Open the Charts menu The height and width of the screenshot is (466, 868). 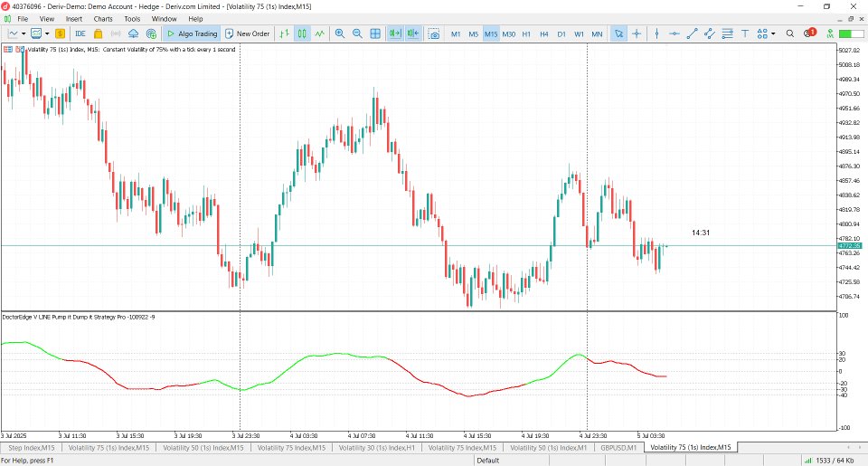[103, 19]
